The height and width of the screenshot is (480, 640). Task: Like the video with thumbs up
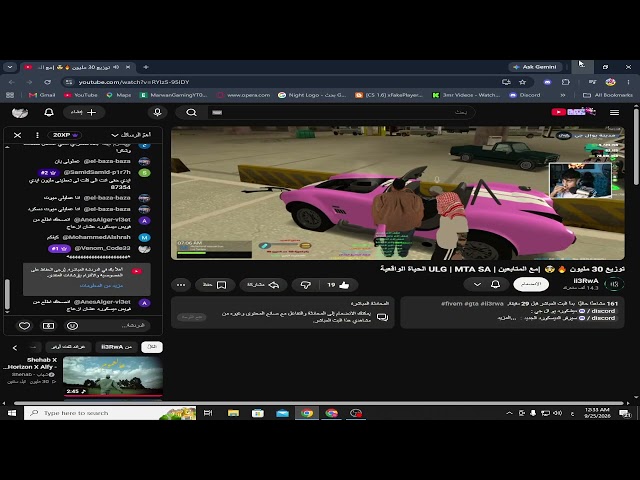[x=338, y=285]
